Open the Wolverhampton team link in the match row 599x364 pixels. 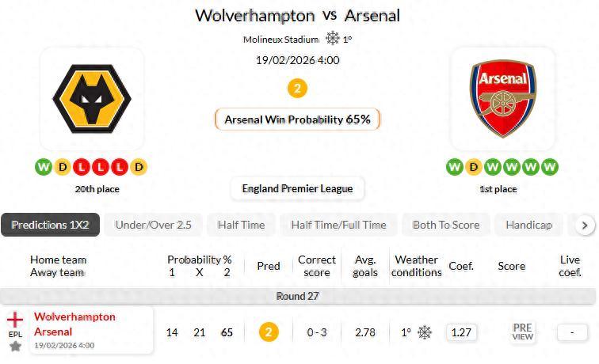tap(74, 317)
